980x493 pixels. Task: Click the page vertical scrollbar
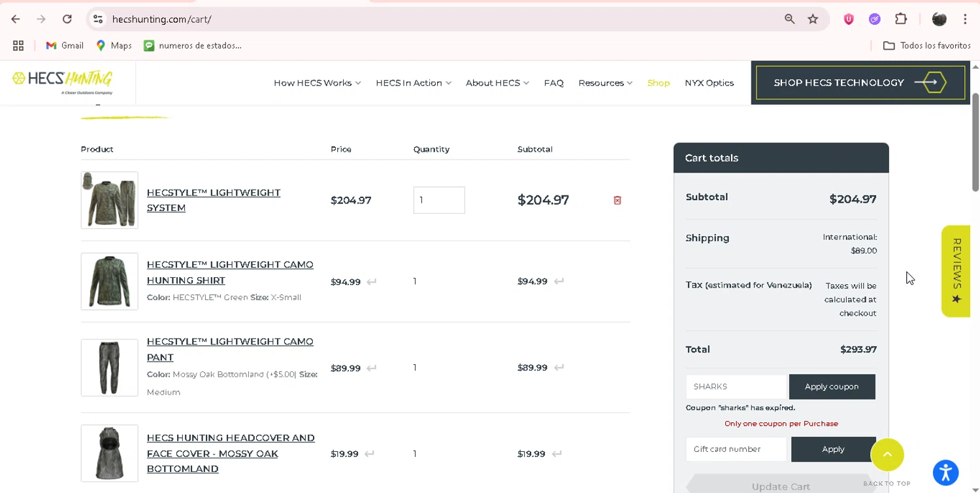[x=975, y=141]
